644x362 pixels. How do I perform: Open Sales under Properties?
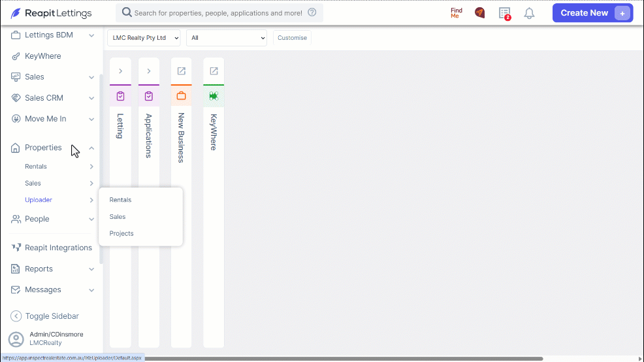(33, 183)
